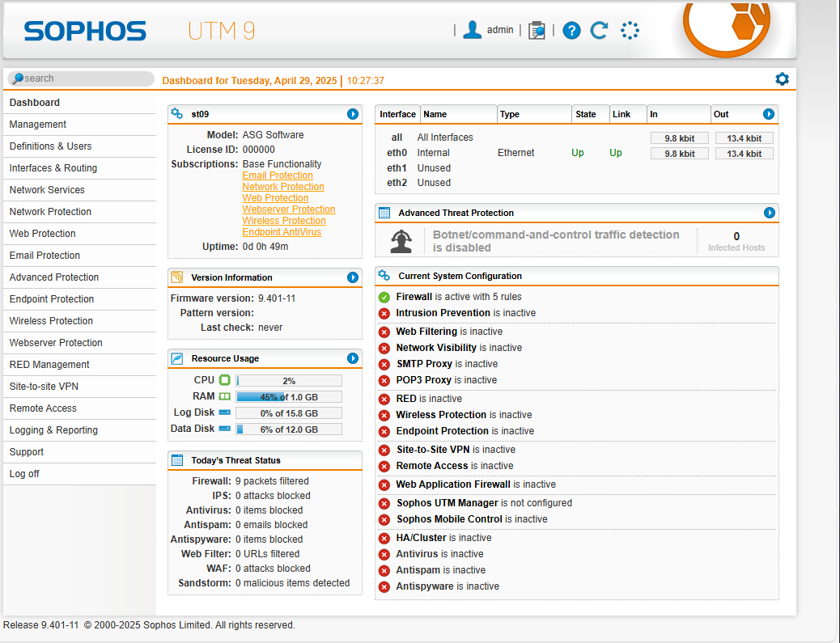The height and width of the screenshot is (643, 840).
Task: Open Logging & Reporting menu
Action: click(80, 430)
